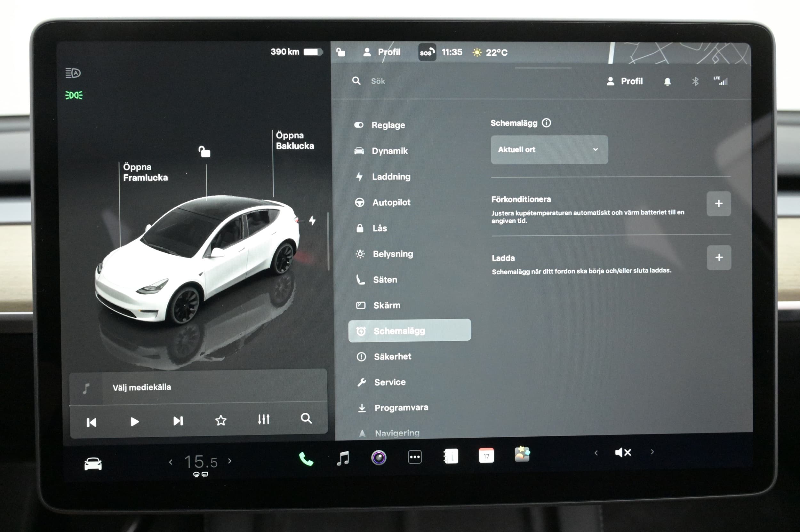Tap the charge port lightning icon
This screenshot has height=532, width=800.
click(312, 220)
